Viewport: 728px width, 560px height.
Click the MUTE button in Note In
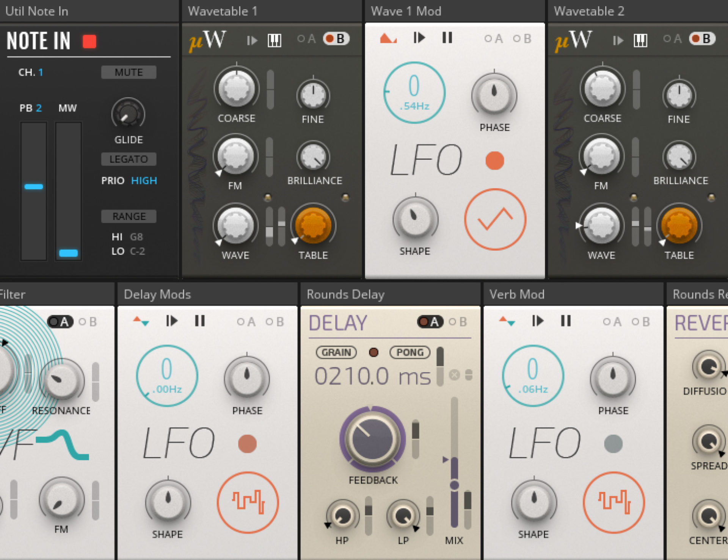point(129,72)
